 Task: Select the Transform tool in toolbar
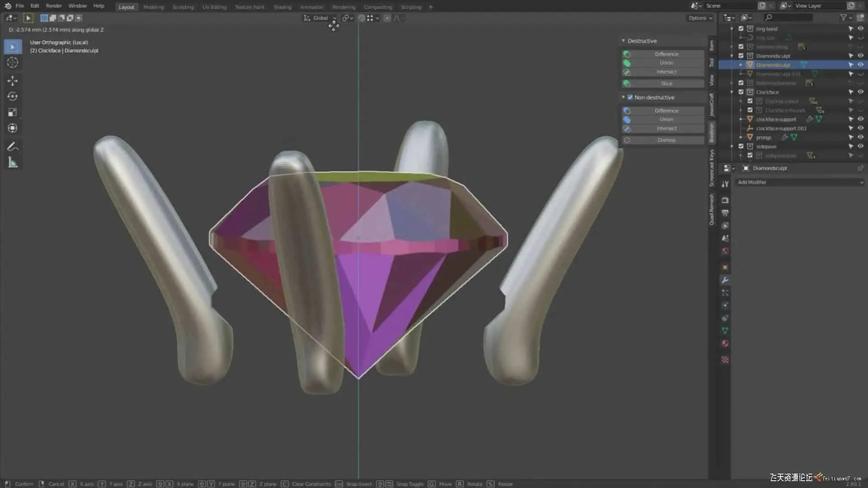pos(13,128)
